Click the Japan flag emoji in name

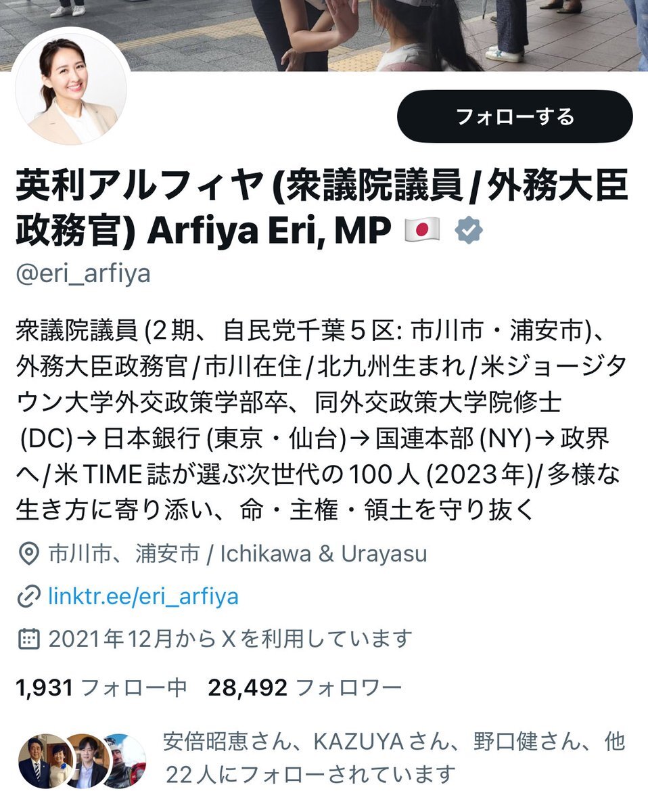coord(421,231)
